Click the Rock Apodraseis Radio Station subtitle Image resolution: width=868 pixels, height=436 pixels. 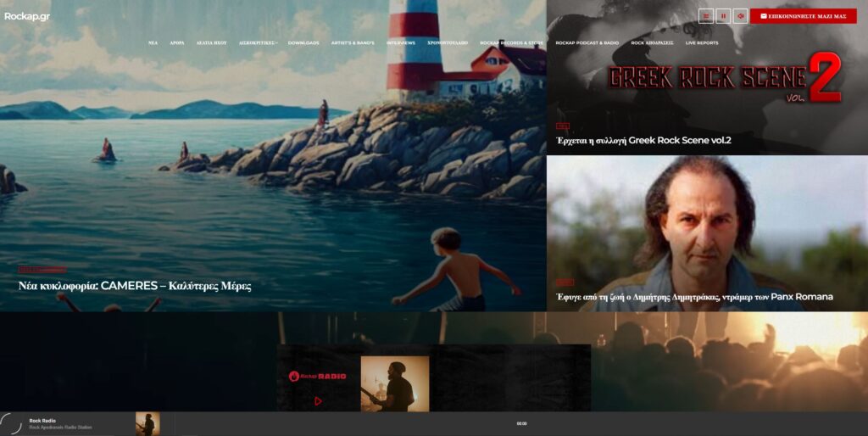(61, 428)
